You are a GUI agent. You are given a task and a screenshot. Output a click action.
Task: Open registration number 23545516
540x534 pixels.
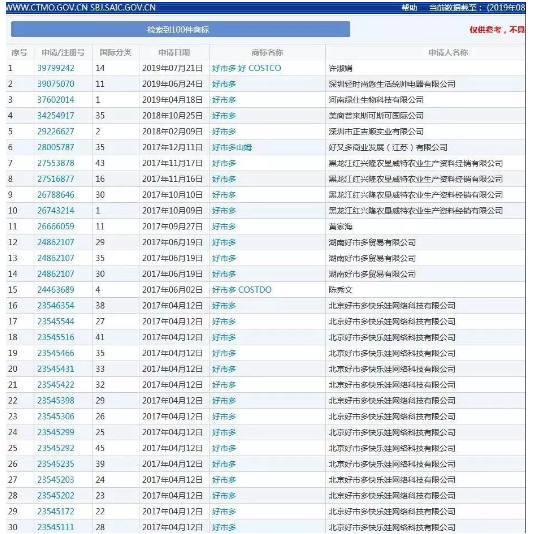56,337
